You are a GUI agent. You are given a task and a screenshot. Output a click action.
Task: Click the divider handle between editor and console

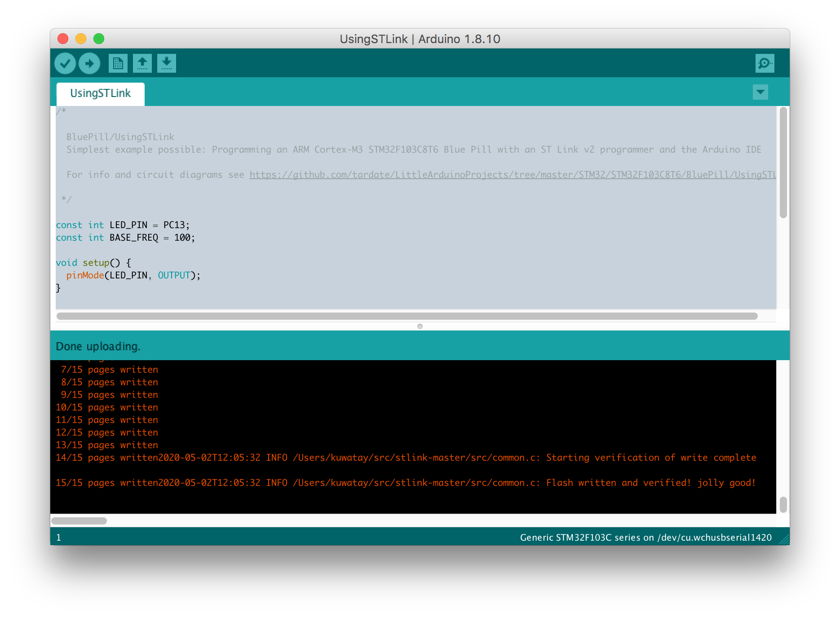point(420,326)
